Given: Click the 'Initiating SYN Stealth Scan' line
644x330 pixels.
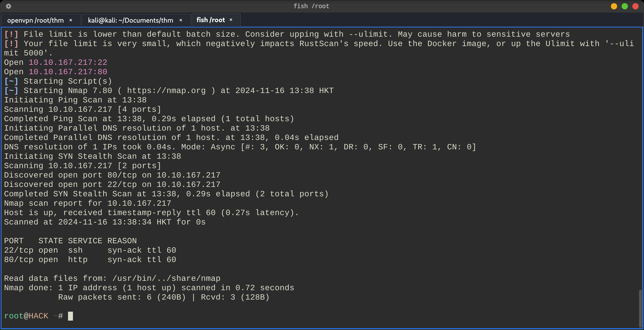Looking at the screenshot, I should coord(92,156).
